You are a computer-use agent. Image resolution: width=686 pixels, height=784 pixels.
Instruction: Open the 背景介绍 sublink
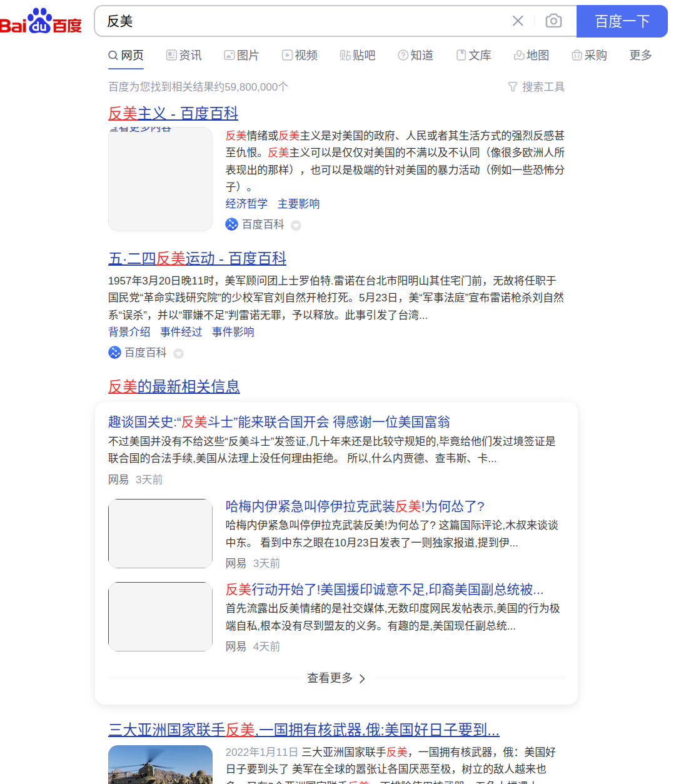click(129, 332)
